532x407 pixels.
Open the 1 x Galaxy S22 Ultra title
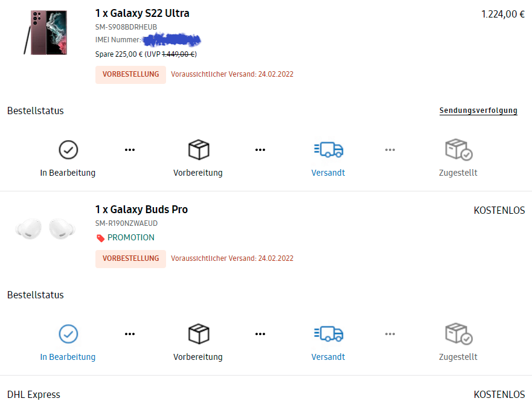[142, 13]
